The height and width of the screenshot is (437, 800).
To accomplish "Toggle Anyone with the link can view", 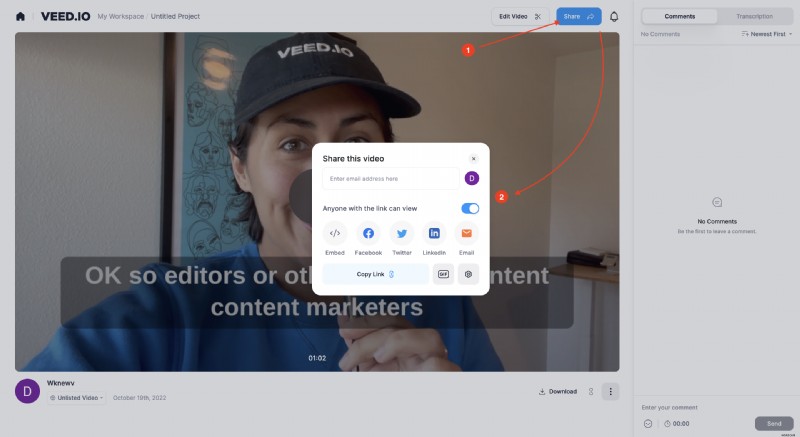I will (x=470, y=209).
